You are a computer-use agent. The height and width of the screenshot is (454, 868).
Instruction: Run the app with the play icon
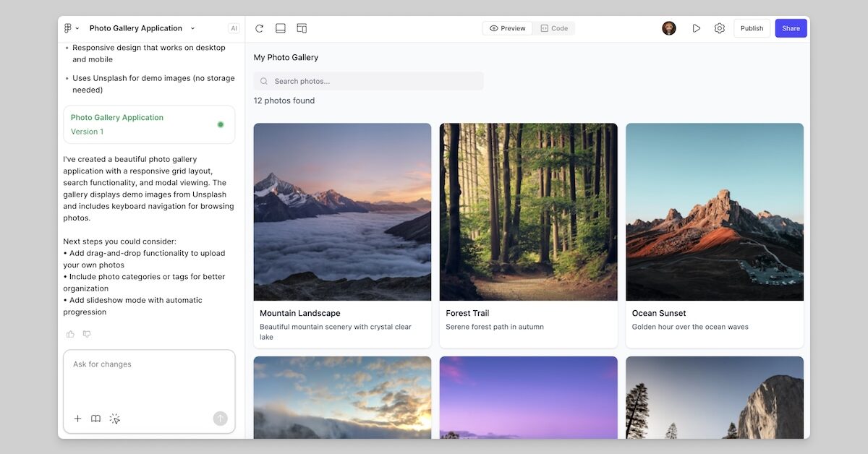point(696,27)
